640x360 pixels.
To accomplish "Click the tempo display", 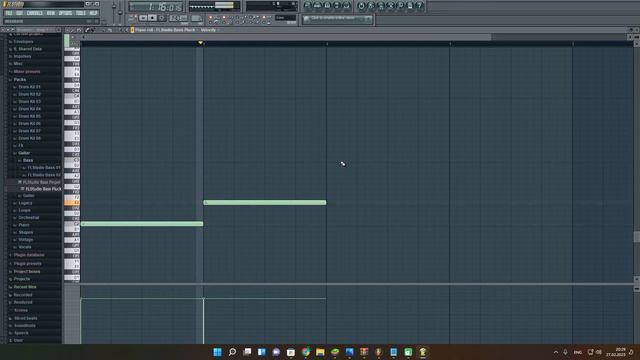I will pyautogui.click(x=178, y=18).
